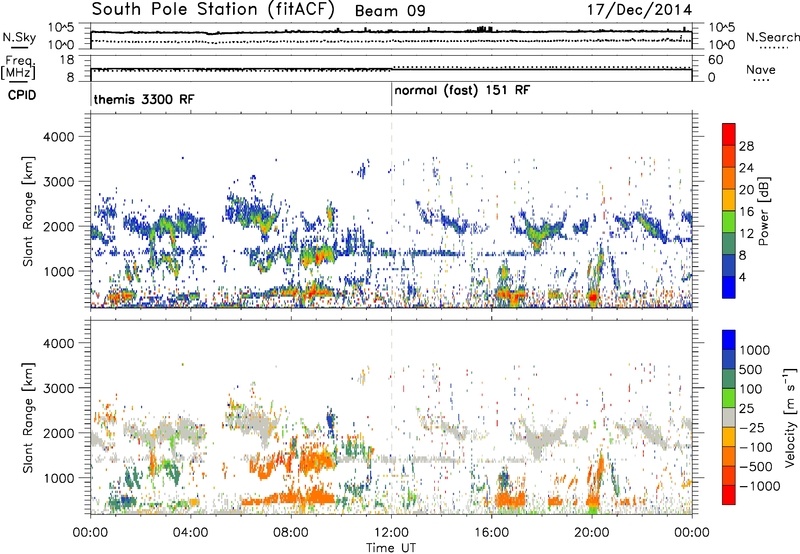Click the '2000' tick on the velocity panel axis
Screen dimensions: 800x554
coord(58,433)
